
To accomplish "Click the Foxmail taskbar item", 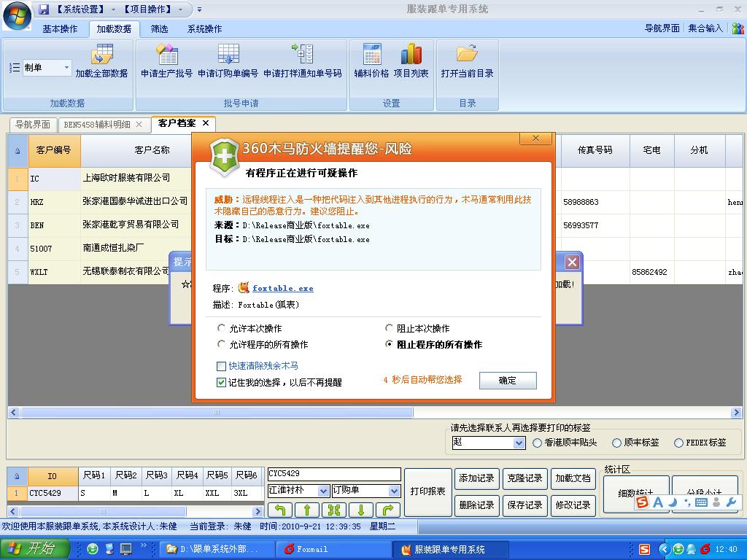I will click(x=334, y=549).
